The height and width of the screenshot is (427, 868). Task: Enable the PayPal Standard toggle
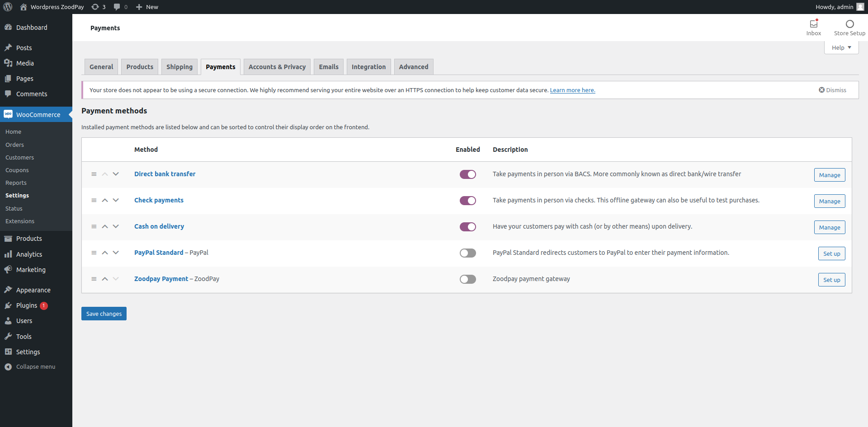(468, 253)
